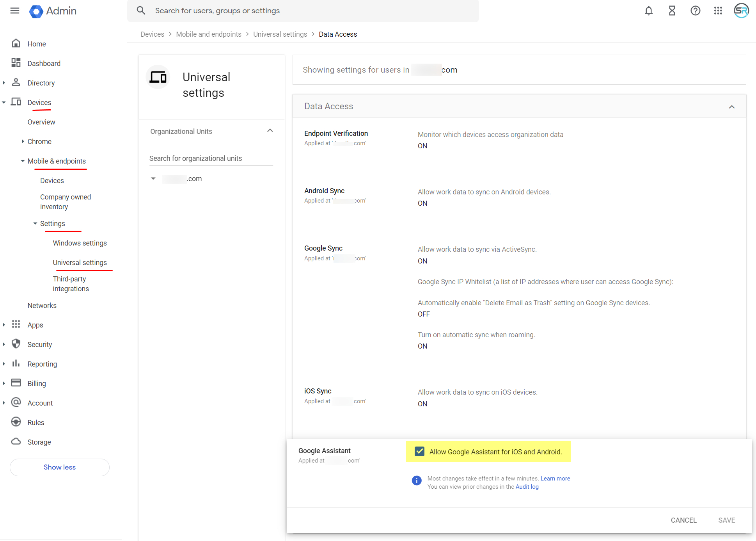Go to Mobile and endpoints breadcrumb
This screenshot has height=541, width=756.
tap(209, 34)
